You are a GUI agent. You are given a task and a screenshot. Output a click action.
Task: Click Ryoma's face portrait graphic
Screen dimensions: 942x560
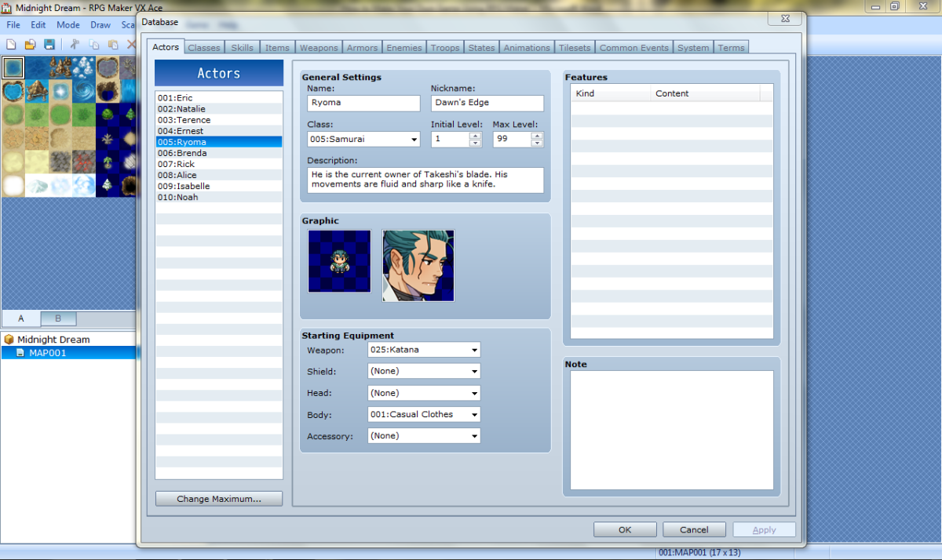418,265
